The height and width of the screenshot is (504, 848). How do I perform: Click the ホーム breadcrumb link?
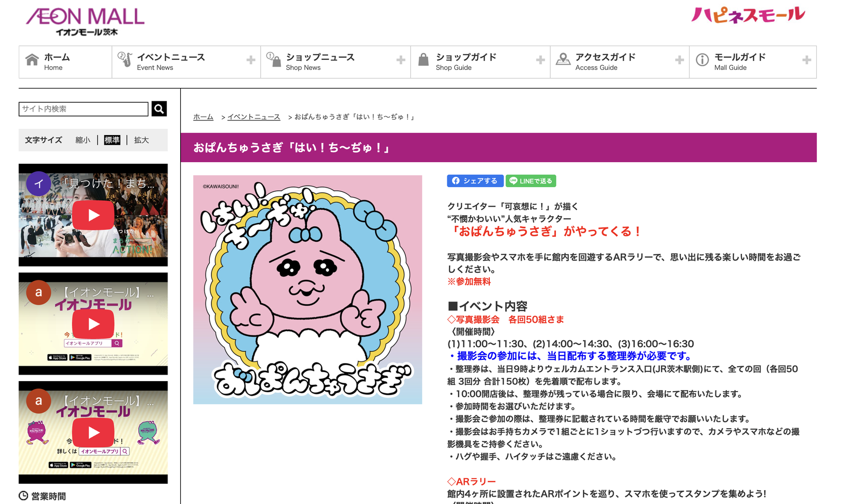click(204, 117)
